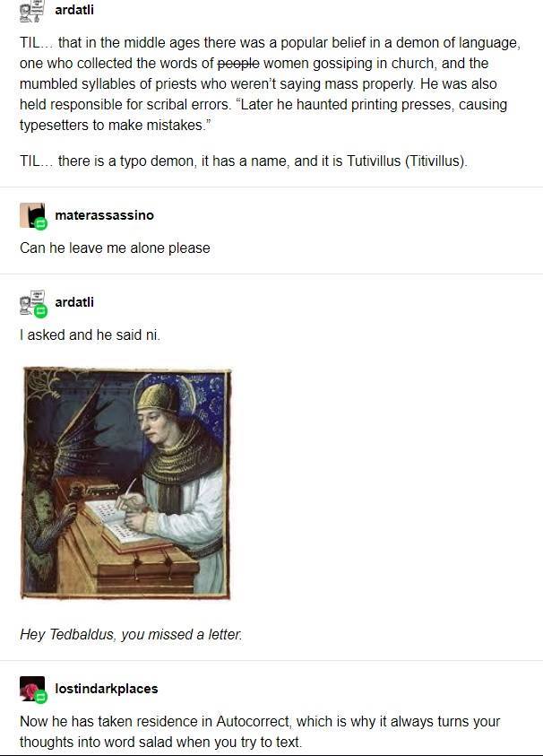
Task: Enlarge the medieval scribe and demon painting
Action: click(x=125, y=483)
